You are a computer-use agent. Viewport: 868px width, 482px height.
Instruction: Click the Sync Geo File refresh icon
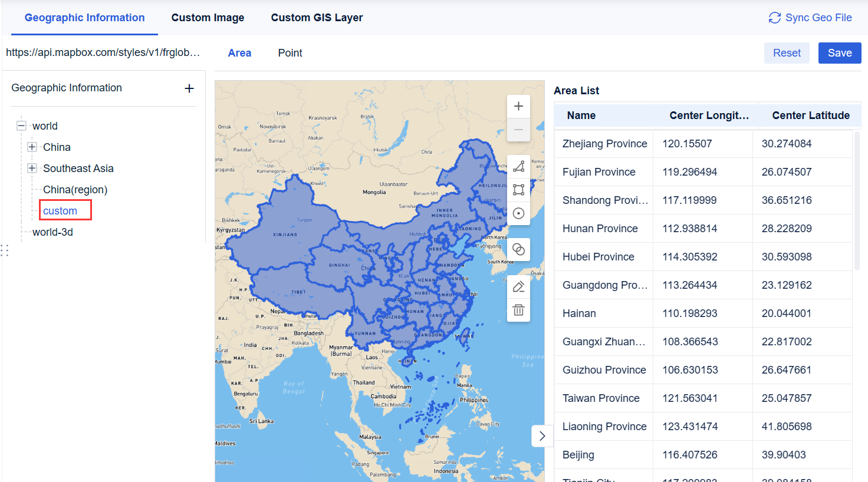[x=774, y=18]
